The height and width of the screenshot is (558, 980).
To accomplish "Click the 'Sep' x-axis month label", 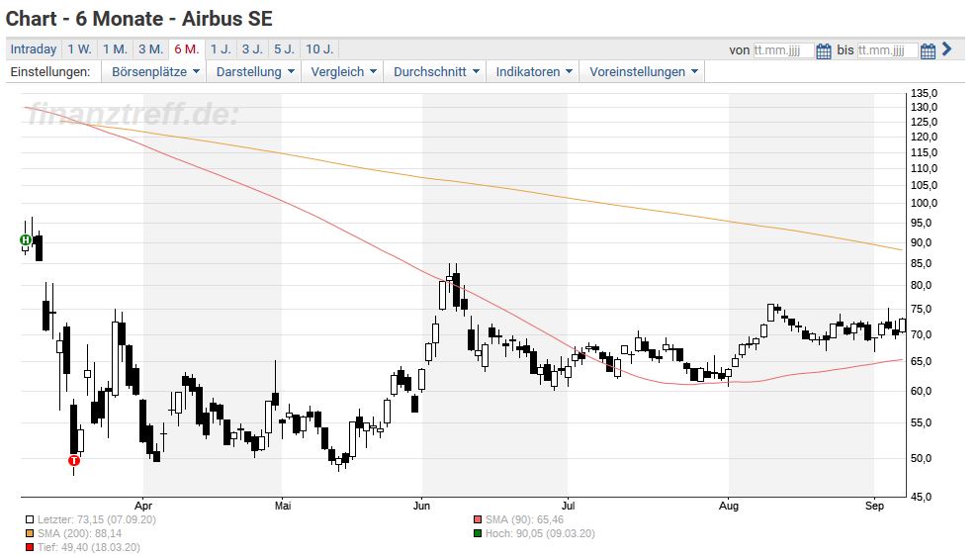I will pyautogui.click(x=874, y=506).
